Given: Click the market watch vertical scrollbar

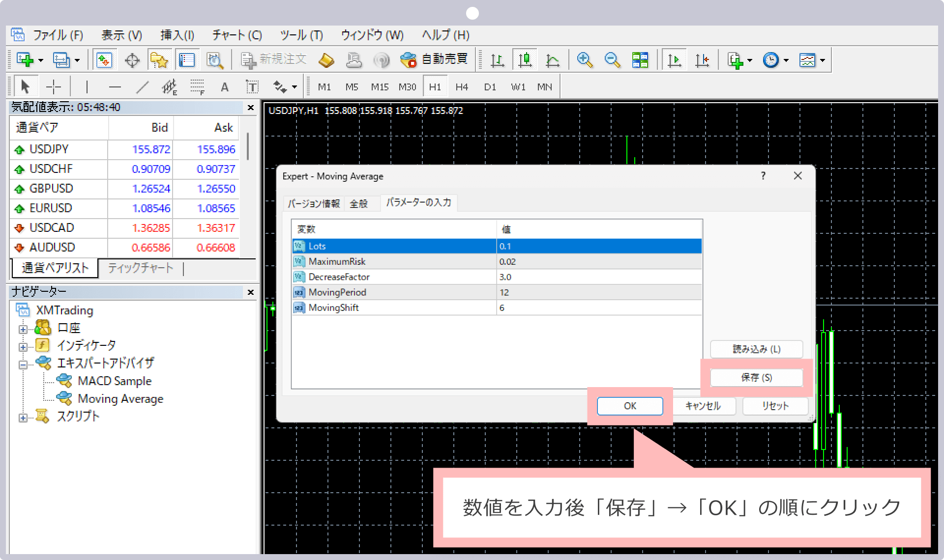Looking at the screenshot, I should click(x=248, y=145).
